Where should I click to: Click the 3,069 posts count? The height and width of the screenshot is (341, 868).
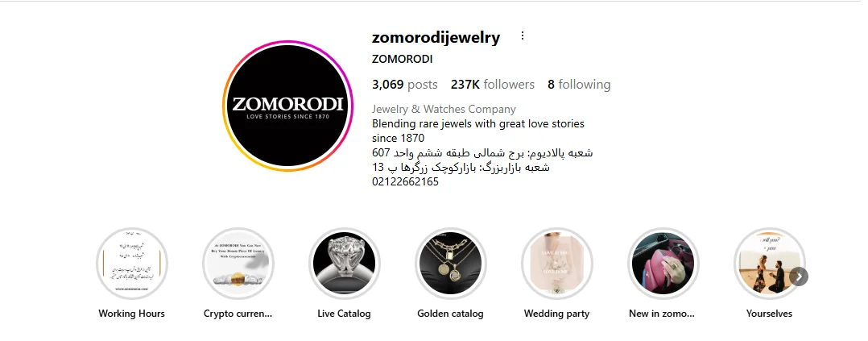405,85
